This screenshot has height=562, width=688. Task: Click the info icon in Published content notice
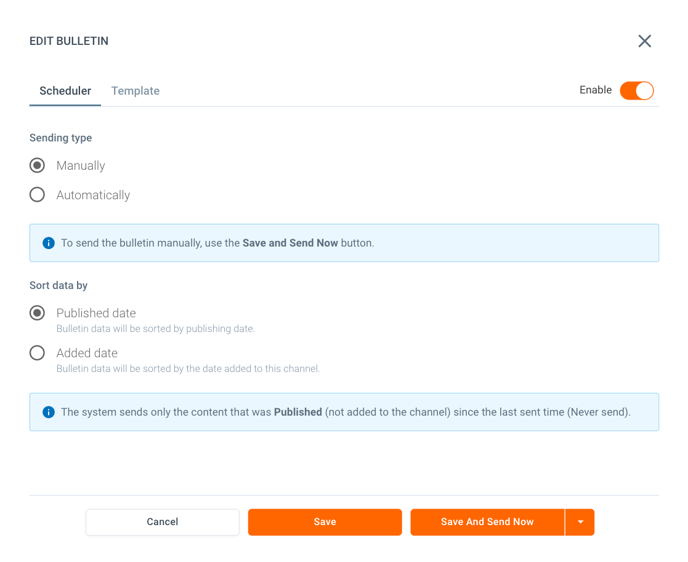click(x=48, y=412)
